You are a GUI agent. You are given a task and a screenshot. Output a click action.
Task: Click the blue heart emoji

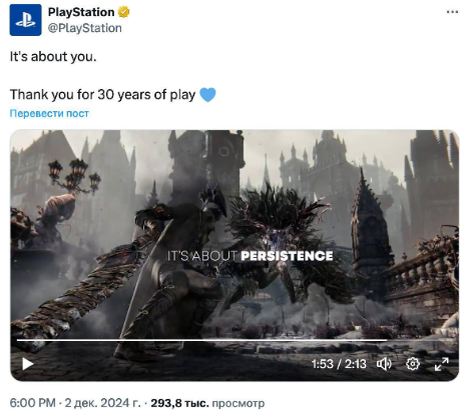coord(208,95)
